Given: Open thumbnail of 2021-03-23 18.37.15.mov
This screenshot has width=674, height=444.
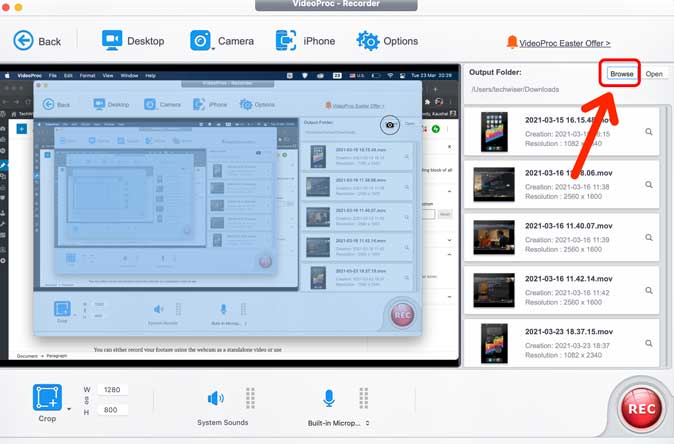Looking at the screenshot, I should [x=494, y=343].
